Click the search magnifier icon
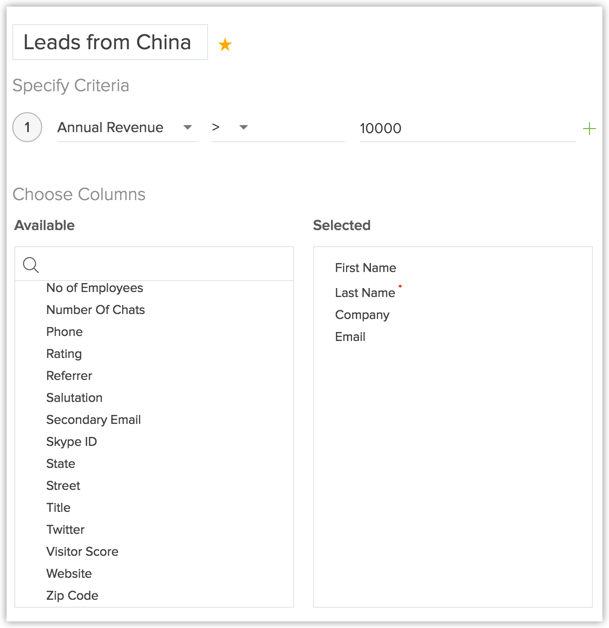 [31, 265]
